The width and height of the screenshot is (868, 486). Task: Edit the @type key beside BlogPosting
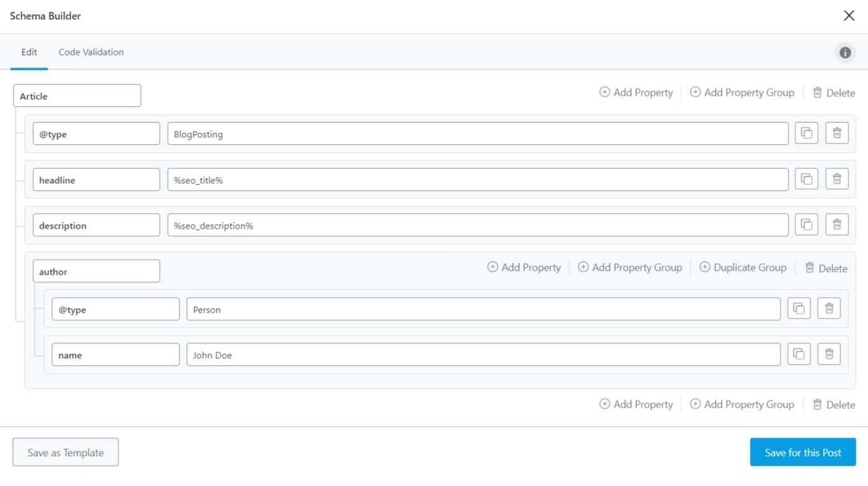[x=96, y=134]
